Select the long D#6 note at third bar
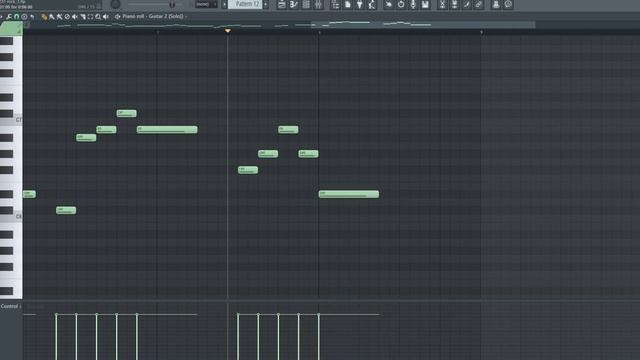This screenshot has height=360, width=640. pyautogui.click(x=349, y=194)
